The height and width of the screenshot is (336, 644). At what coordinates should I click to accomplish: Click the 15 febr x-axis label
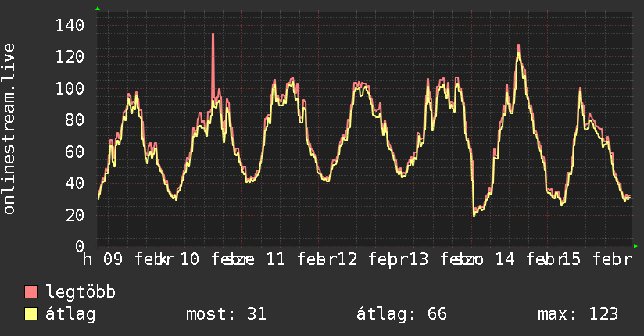pyautogui.click(x=596, y=259)
